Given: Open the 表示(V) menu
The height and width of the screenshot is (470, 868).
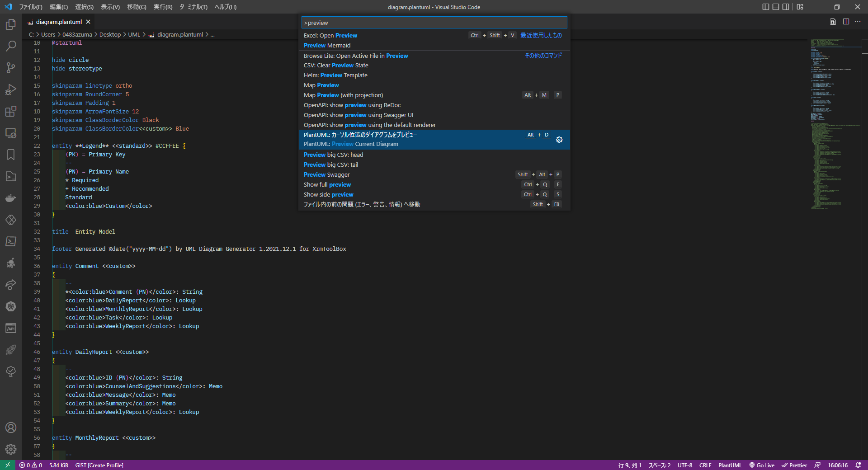Looking at the screenshot, I should tap(110, 7).
